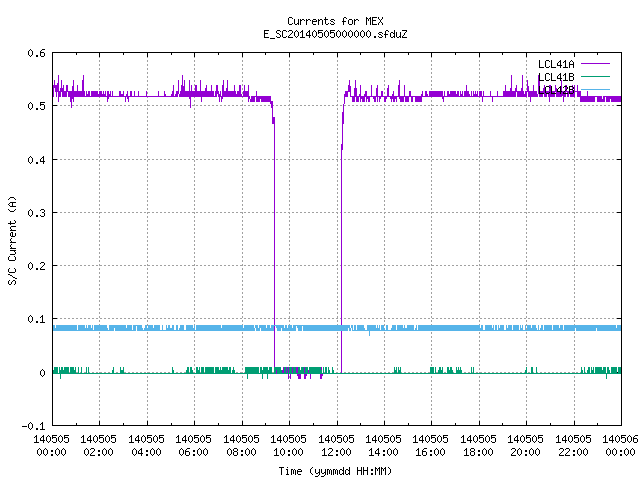640x480 pixels.
Task: Click the '10:00' x-axis time label
Action: click(288, 452)
